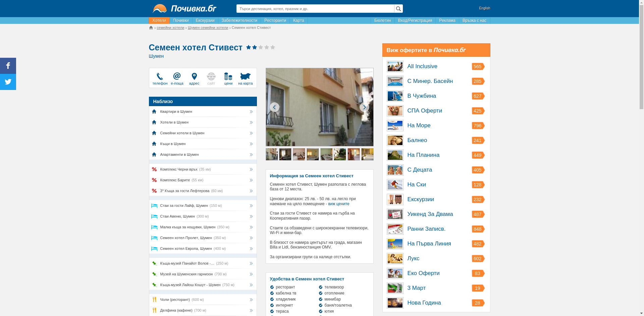The width and height of the screenshot is (644, 316).
Task: Select the second photo thumbnail
Action: (x=285, y=154)
